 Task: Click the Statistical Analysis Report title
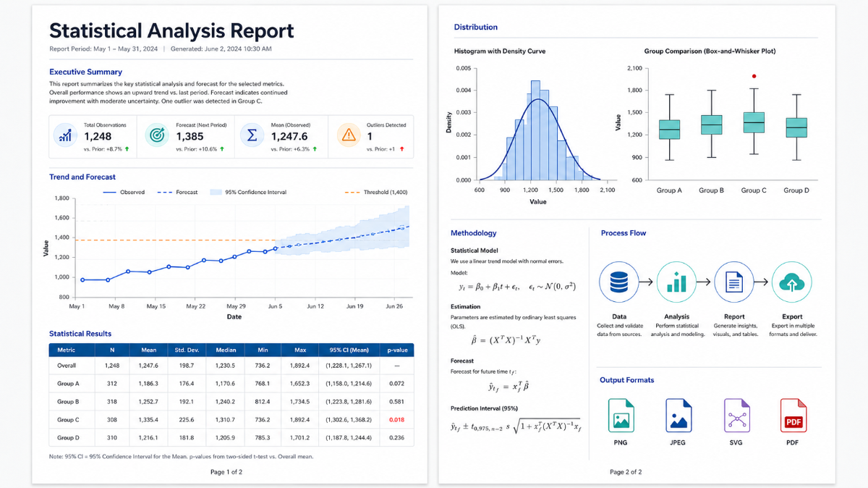pos(171,30)
